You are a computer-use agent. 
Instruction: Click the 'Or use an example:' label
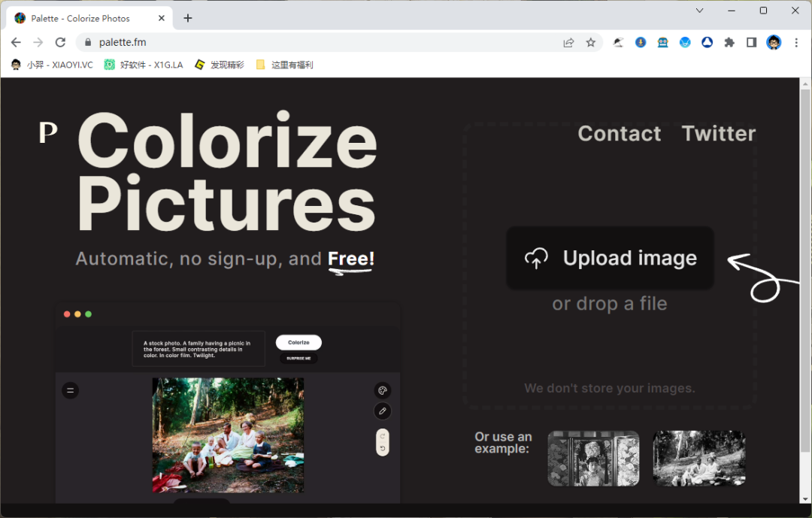pyautogui.click(x=503, y=443)
